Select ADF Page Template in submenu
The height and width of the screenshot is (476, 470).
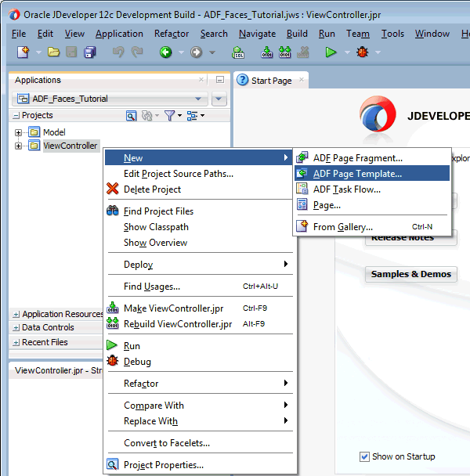pyautogui.click(x=372, y=173)
